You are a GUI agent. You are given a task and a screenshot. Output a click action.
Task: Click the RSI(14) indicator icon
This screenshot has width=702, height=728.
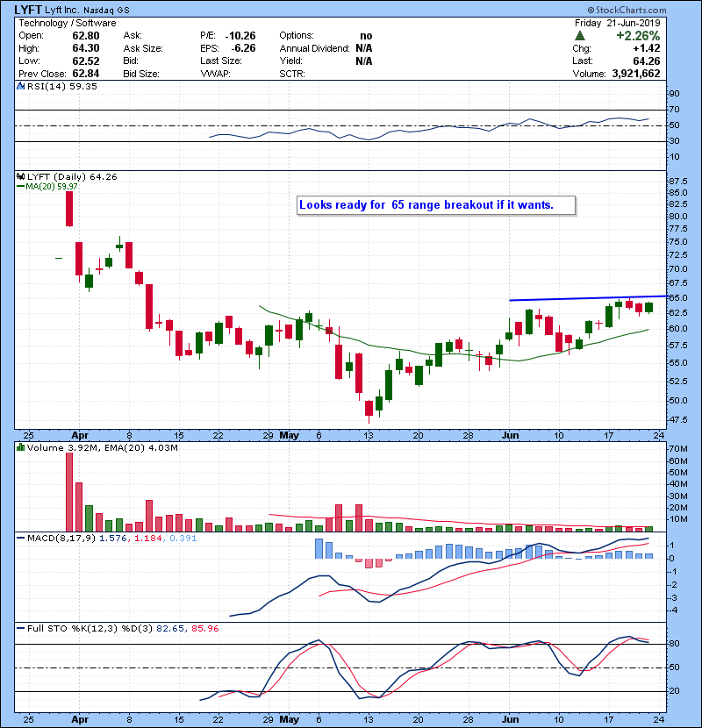coord(20,86)
